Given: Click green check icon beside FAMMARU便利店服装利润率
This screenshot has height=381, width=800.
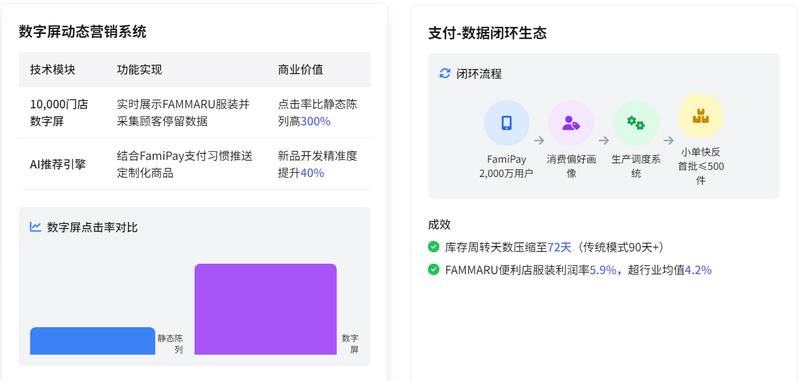Looking at the screenshot, I should coord(433,269).
